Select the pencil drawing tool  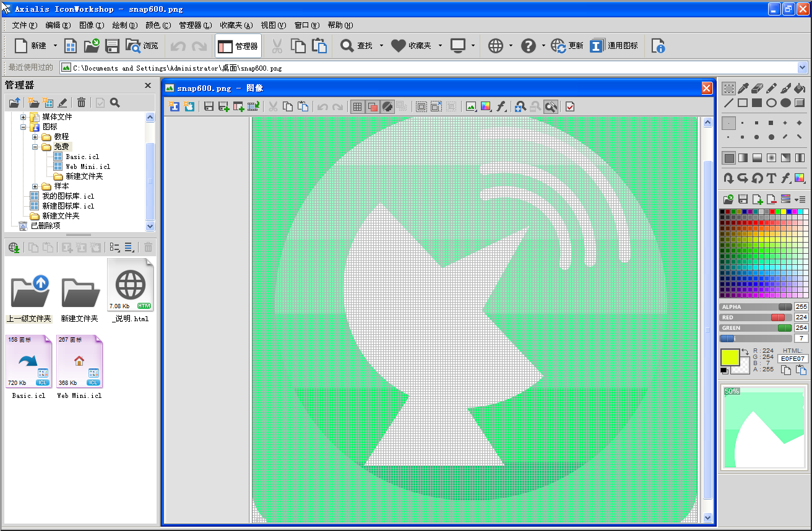coord(772,88)
